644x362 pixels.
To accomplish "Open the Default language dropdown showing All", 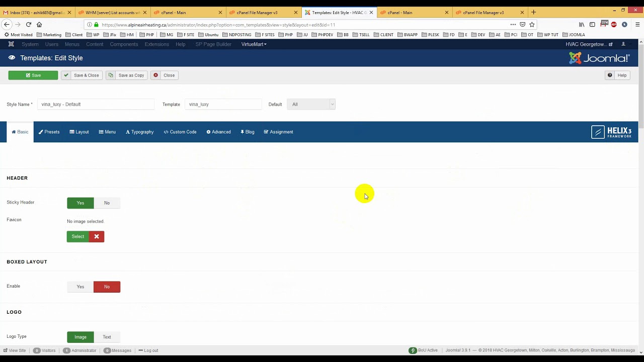I will (311, 104).
